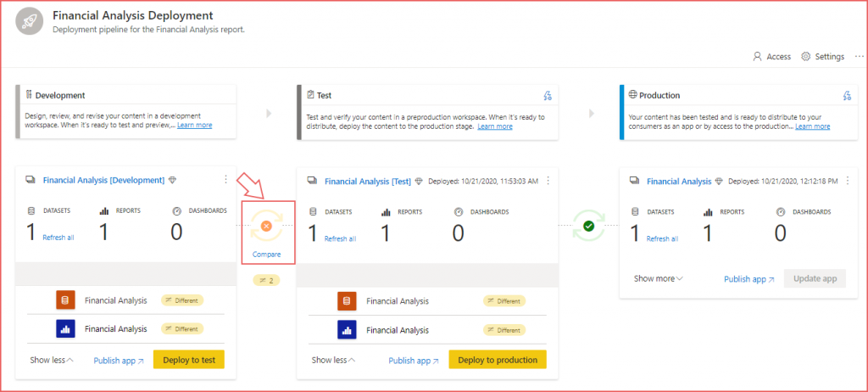Open more options for Test workspace
The width and height of the screenshot is (868, 392).
tap(548, 181)
